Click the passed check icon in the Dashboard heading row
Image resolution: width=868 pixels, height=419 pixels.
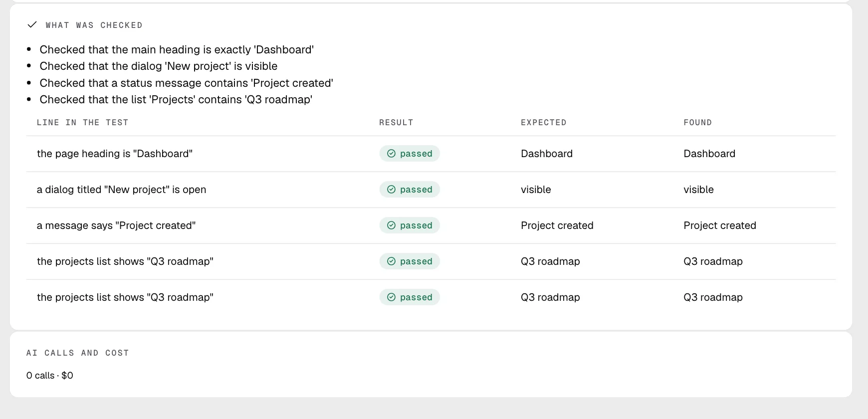click(x=392, y=154)
